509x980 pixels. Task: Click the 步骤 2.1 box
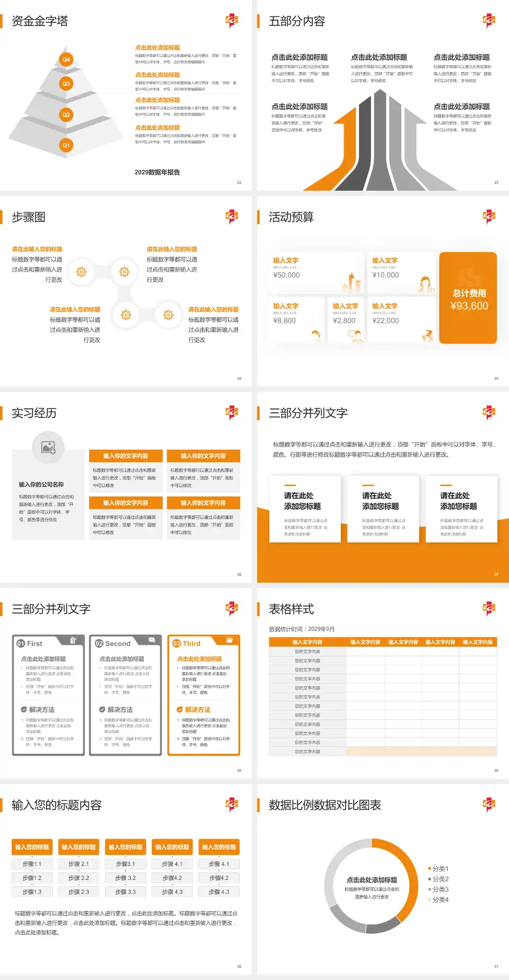point(78,864)
